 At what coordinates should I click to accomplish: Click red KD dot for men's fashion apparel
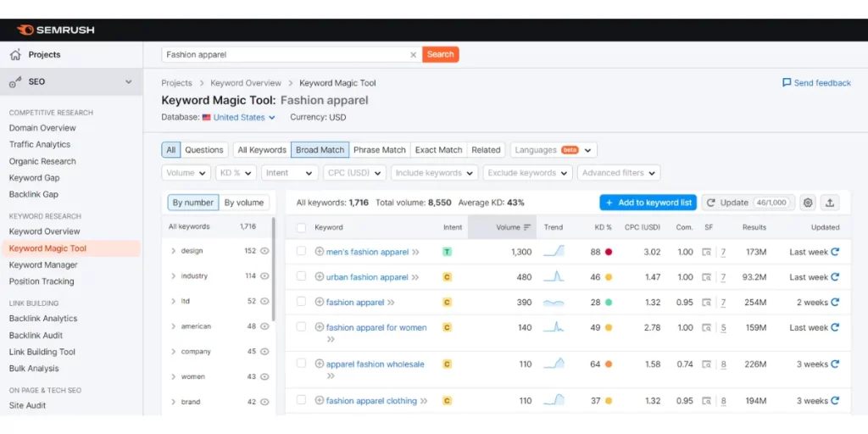609,252
